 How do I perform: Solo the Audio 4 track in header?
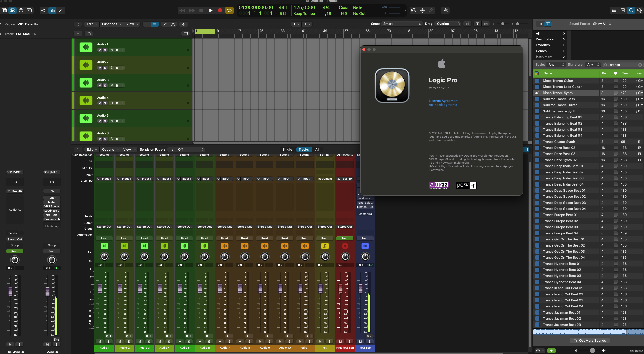tap(105, 103)
